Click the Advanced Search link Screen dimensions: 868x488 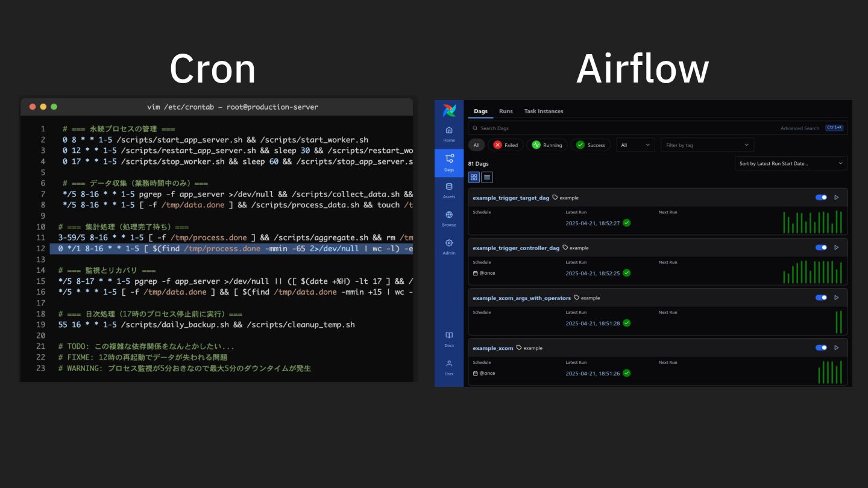click(800, 128)
